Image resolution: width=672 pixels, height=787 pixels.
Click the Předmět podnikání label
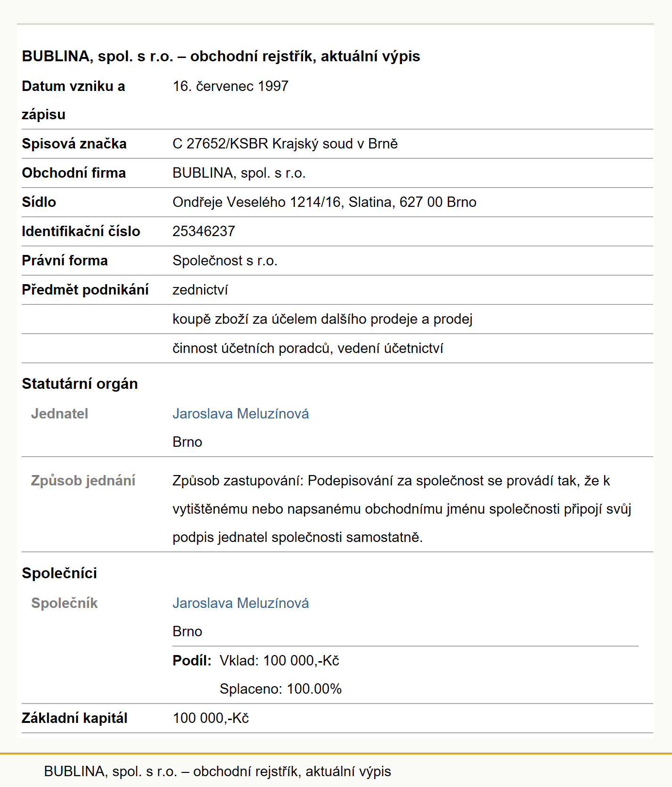pos(85,290)
